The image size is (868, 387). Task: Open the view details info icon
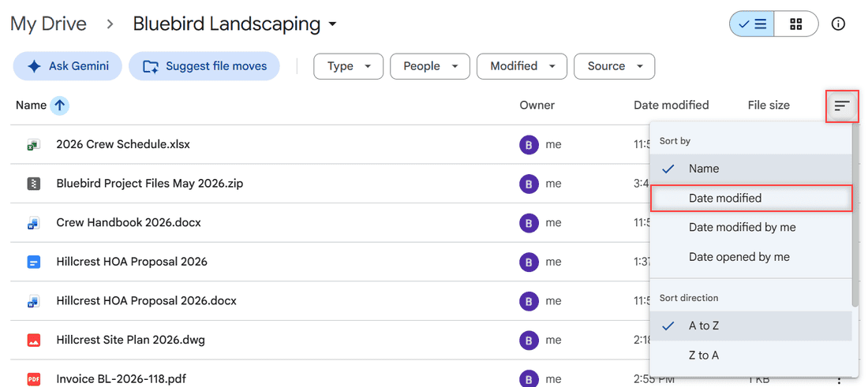838,24
